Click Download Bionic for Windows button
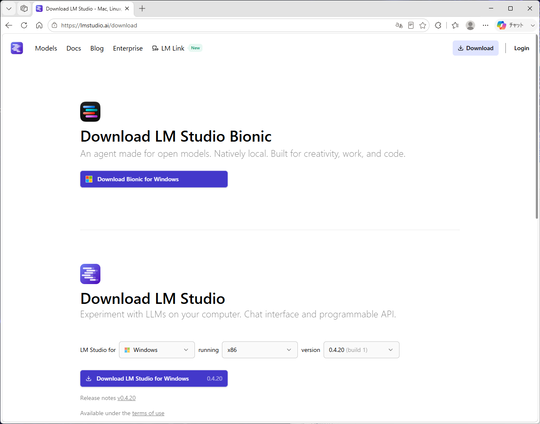 [x=154, y=179]
